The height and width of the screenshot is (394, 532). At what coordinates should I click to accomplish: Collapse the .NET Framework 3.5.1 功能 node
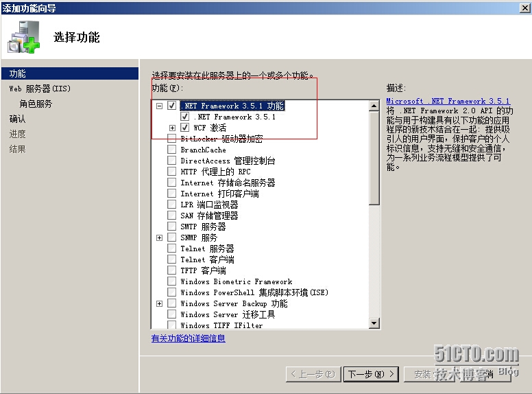click(159, 106)
